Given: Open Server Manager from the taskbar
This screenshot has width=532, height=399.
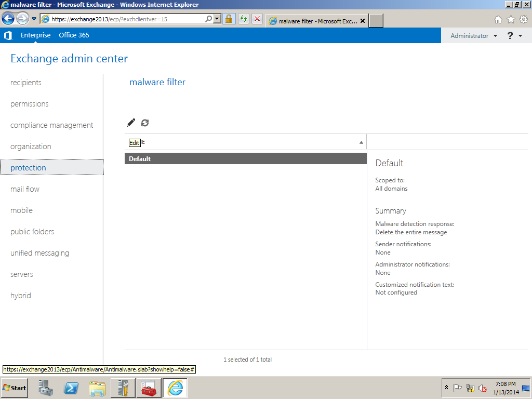Looking at the screenshot, I should [x=46, y=388].
